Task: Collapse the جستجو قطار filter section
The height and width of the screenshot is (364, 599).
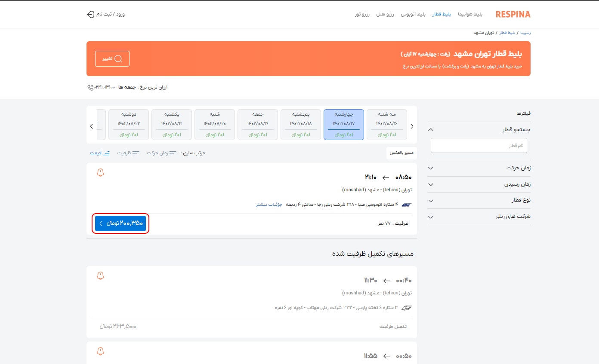Action: pos(430,129)
